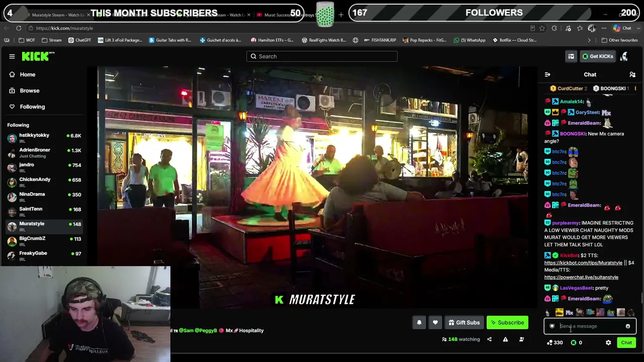Open the kickbot.com tips link in chat
Screen dimensions: 644x362
[583, 263]
